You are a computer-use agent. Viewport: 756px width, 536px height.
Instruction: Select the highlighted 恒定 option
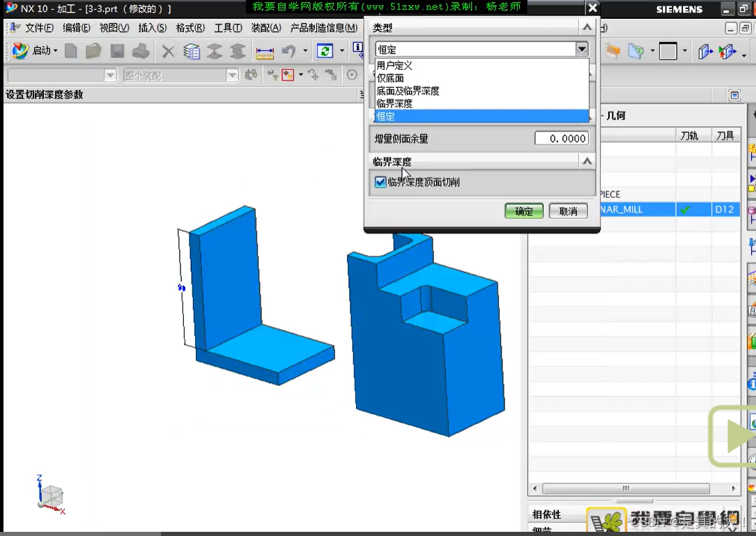(481, 116)
